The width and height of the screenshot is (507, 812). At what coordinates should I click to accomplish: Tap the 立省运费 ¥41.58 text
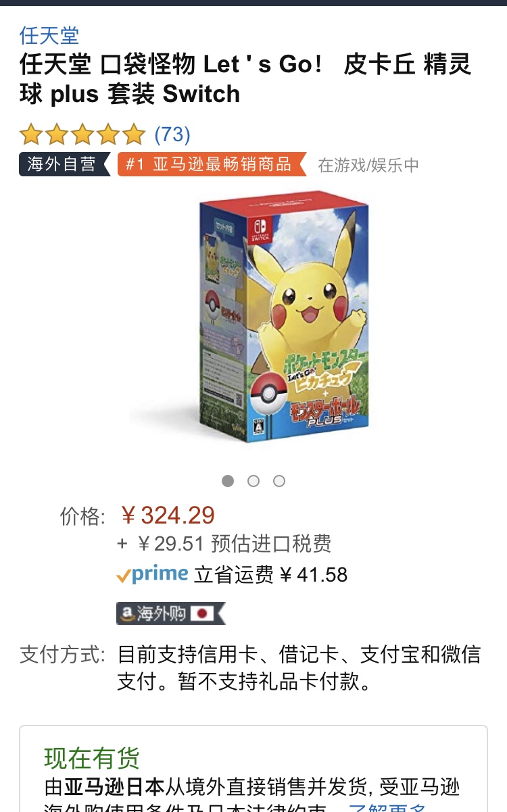271,575
